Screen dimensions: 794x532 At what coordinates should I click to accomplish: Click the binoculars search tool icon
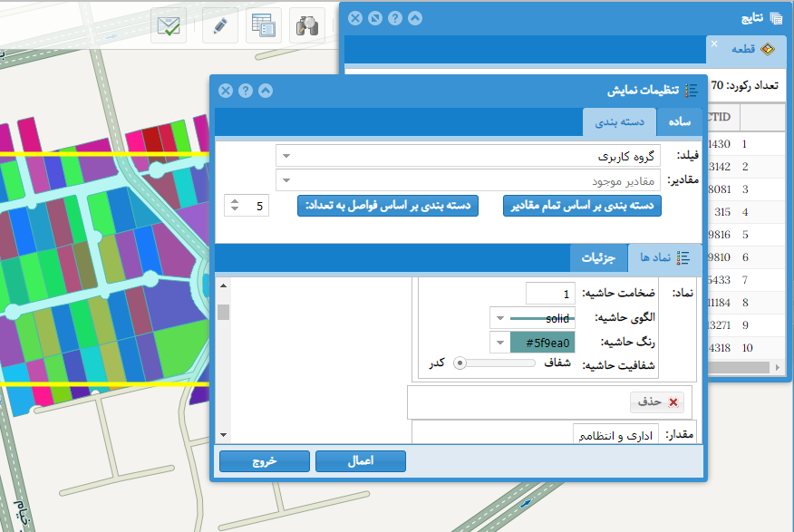[307, 25]
